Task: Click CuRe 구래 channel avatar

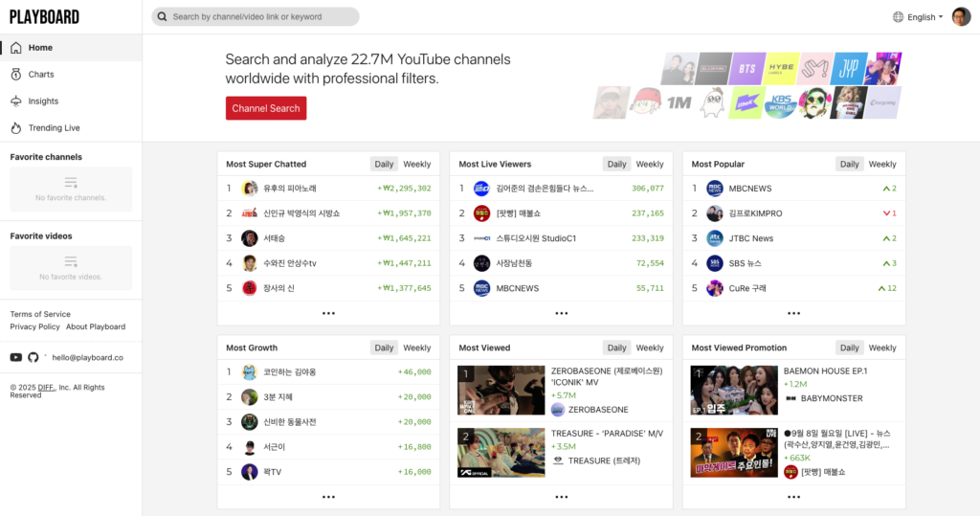Action: [714, 288]
